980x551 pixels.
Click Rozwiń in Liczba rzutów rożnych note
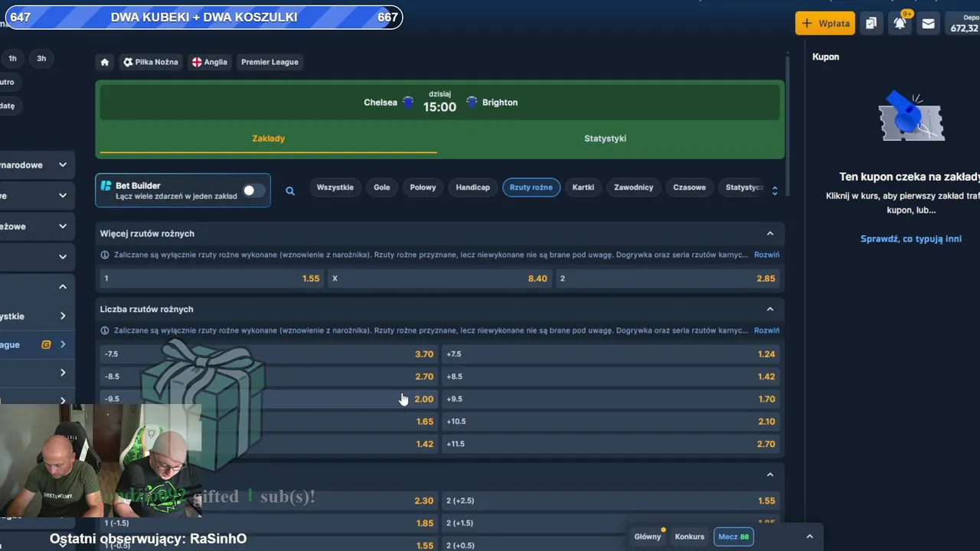[767, 331]
